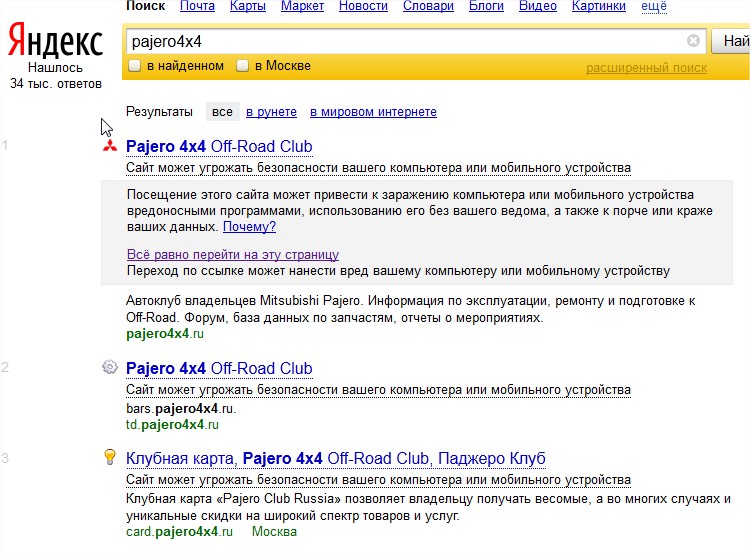Click inside the search query input field
Screen dimensions: 750x554
(x=400, y=41)
